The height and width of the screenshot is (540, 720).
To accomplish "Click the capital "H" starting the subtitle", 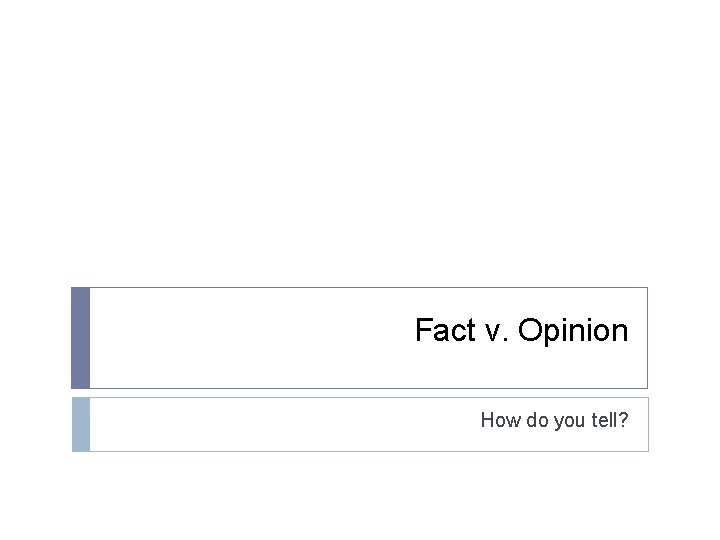I will [487, 420].
